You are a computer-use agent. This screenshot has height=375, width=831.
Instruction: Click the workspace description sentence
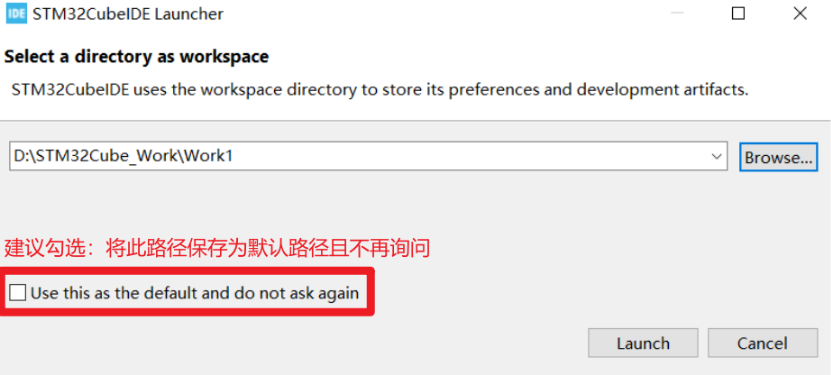click(x=380, y=90)
